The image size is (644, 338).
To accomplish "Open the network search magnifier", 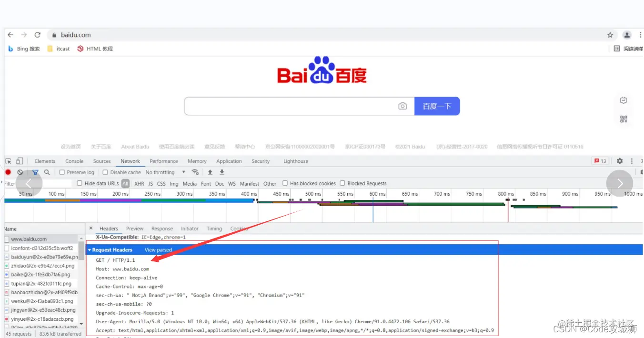I will (x=47, y=172).
